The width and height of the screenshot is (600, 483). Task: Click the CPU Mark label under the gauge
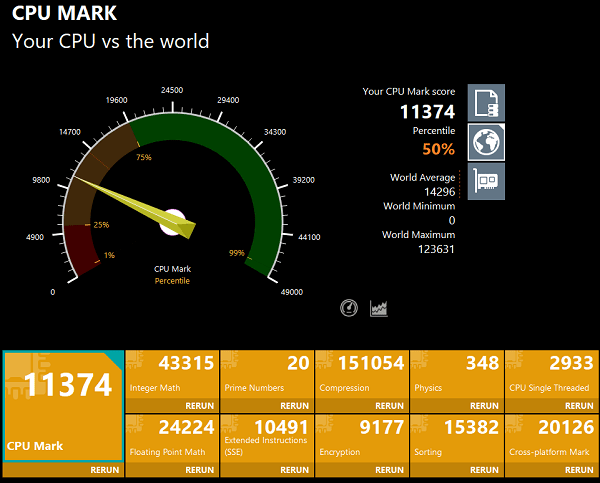click(172, 269)
